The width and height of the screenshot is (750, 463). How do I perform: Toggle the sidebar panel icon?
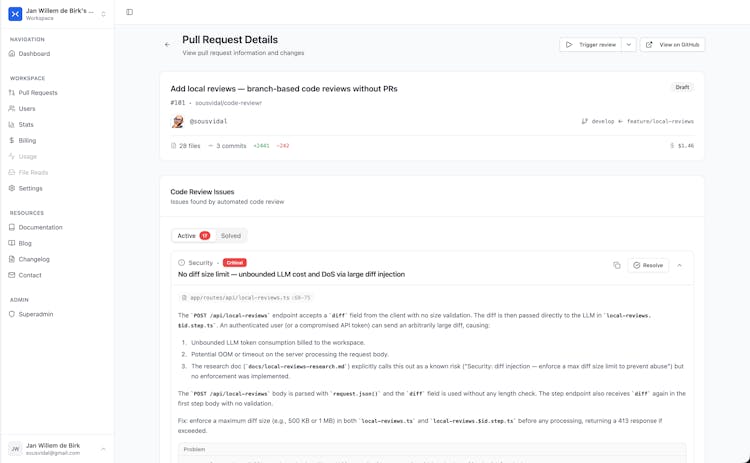tap(129, 12)
